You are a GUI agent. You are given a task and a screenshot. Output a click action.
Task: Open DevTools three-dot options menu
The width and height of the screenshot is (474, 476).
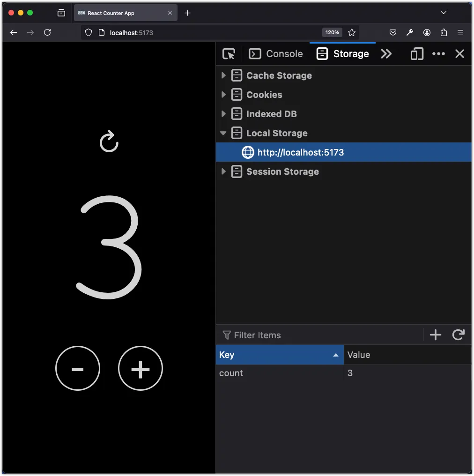(438, 54)
